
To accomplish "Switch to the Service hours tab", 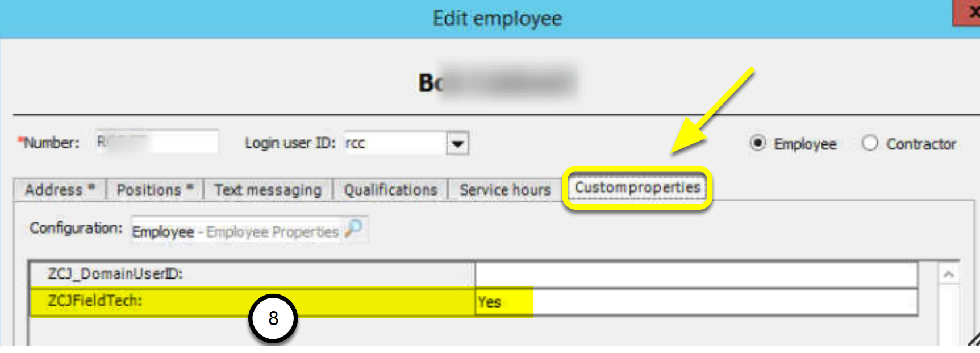I will (505, 189).
